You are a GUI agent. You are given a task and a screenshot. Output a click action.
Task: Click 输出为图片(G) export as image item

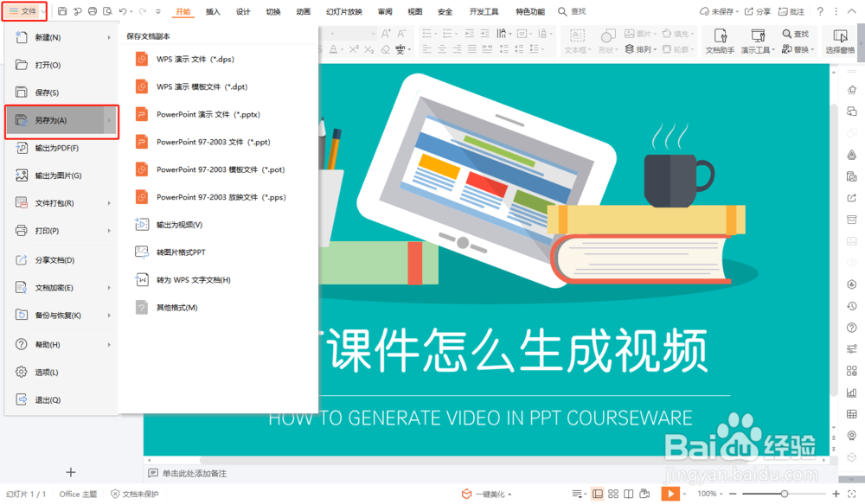[61, 175]
